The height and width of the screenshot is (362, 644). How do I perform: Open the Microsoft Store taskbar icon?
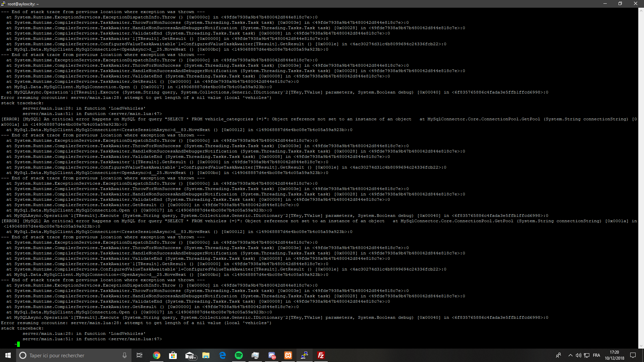tap(173, 355)
